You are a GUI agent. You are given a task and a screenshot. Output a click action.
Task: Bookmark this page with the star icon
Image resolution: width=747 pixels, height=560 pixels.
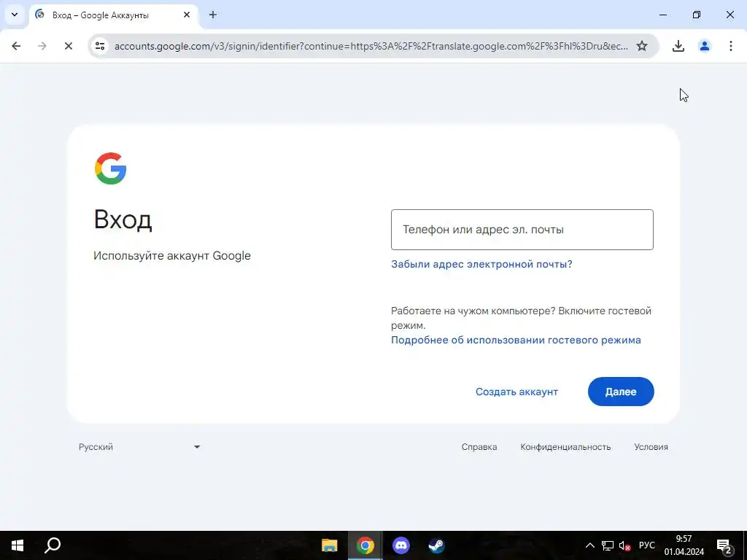(642, 46)
